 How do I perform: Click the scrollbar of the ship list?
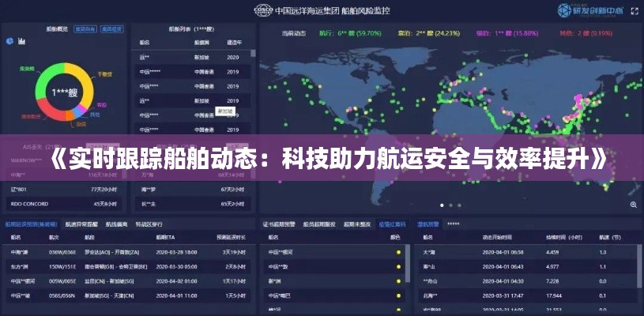coord(253,54)
